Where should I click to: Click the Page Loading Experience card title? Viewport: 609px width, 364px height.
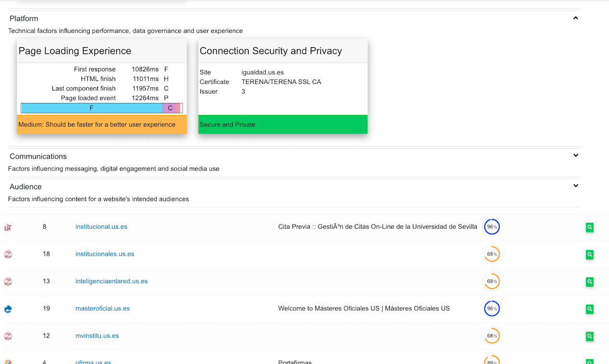tap(75, 51)
